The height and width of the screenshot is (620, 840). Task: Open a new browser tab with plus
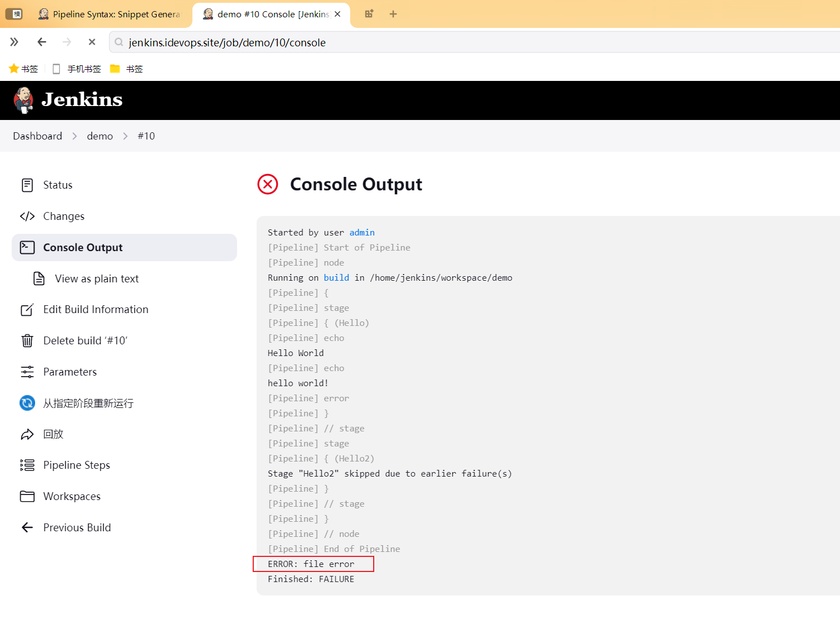(x=393, y=14)
